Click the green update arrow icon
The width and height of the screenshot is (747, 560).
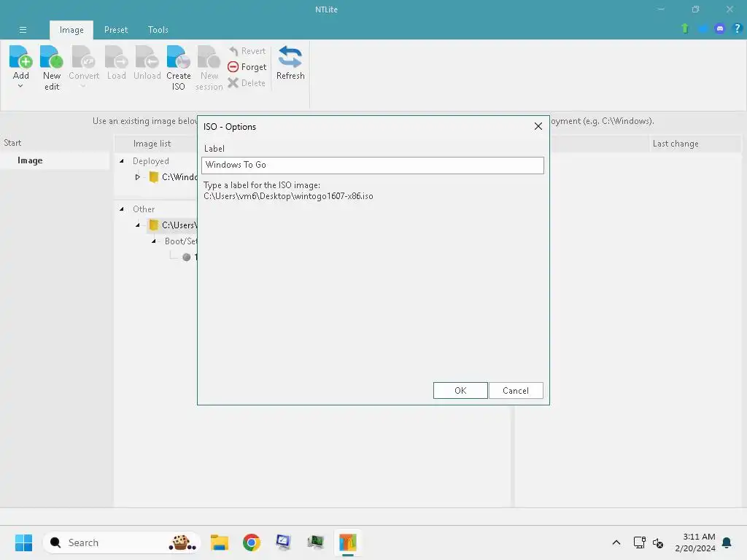(685, 28)
